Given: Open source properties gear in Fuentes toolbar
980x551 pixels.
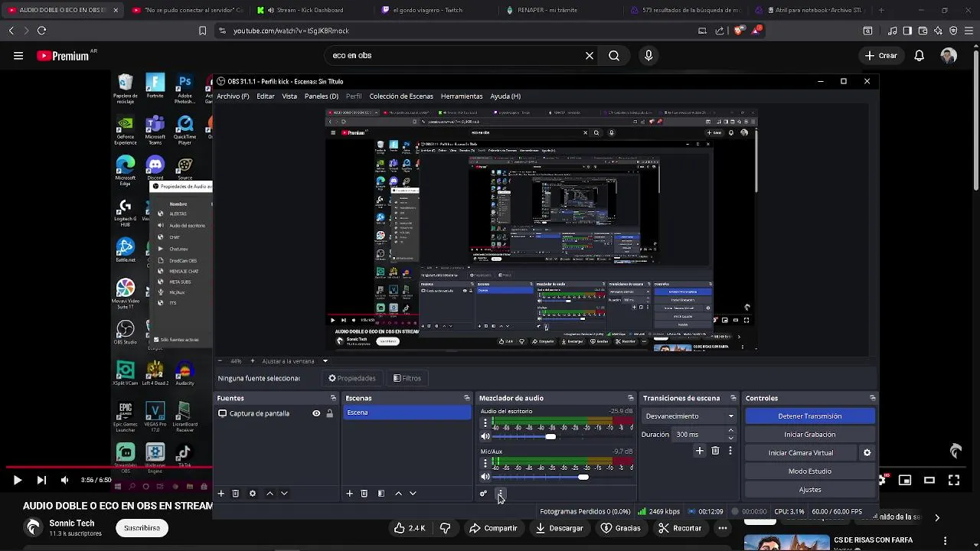Looking at the screenshot, I should coord(253,494).
